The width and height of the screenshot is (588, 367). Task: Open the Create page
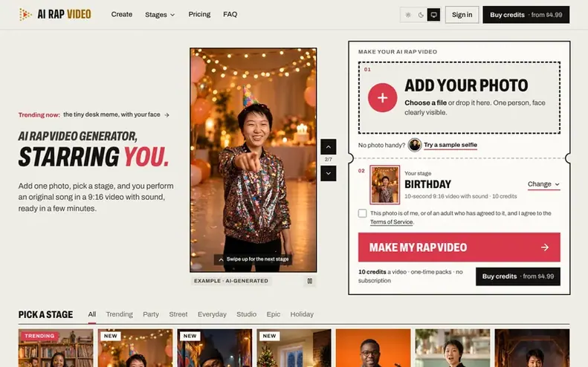[x=121, y=14]
